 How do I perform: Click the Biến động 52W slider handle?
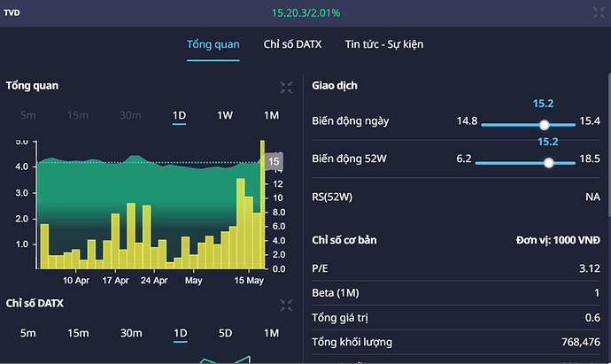[x=549, y=162]
